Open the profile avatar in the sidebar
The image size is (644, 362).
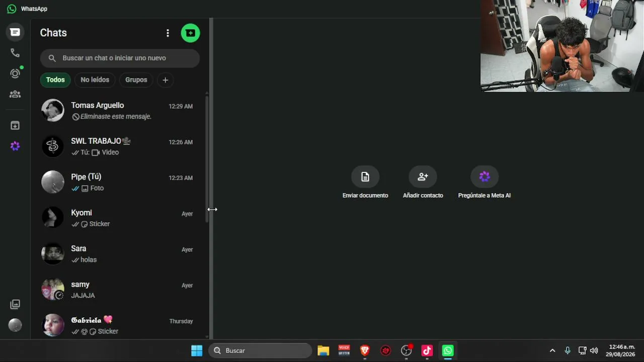click(15, 325)
